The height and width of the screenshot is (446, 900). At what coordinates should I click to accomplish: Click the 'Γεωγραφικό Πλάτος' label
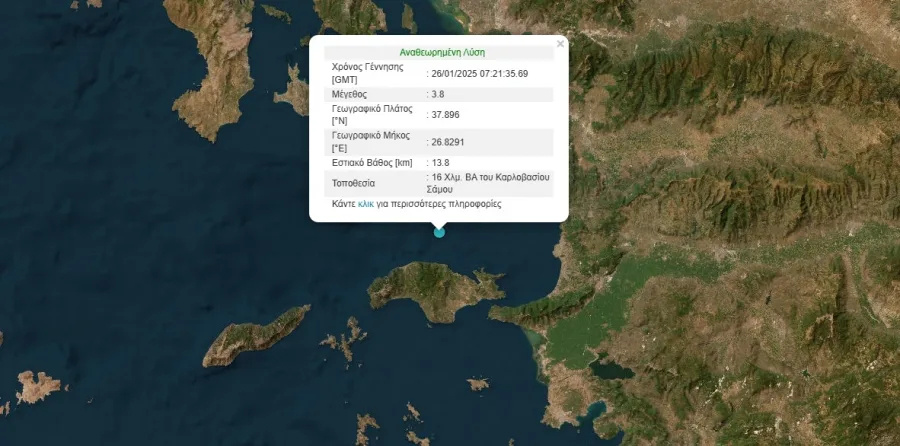(373, 108)
